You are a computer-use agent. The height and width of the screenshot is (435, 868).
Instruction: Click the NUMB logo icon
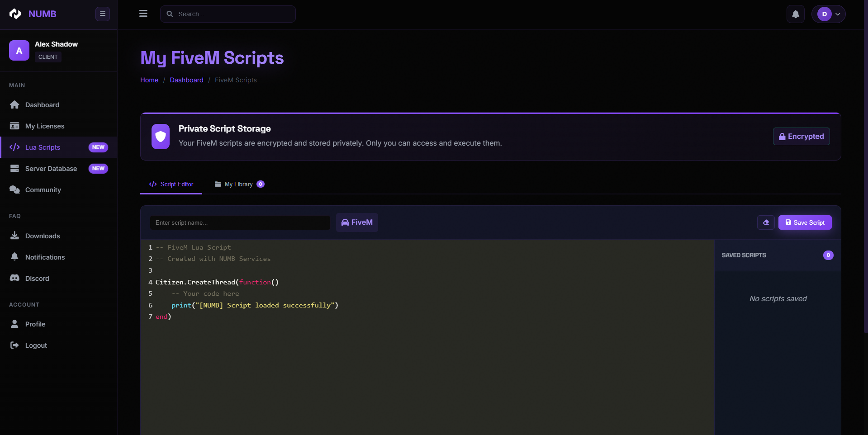15,14
